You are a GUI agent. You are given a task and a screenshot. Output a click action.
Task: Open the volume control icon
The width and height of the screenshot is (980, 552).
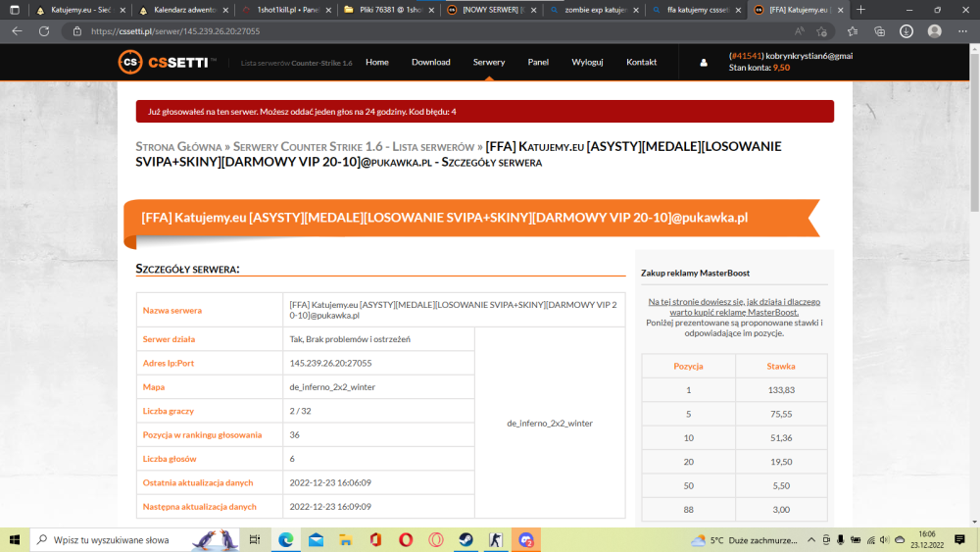tap(884, 539)
